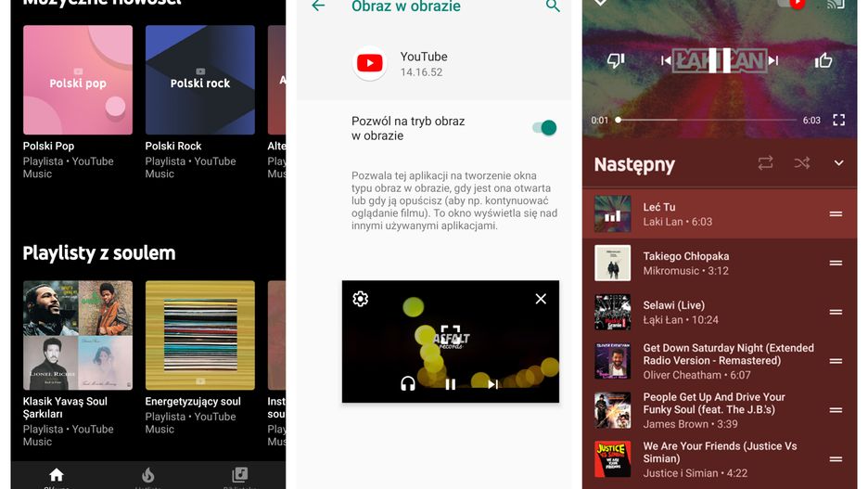Open the Cast icon in player
This screenshot has height=489, width=868.
[x=836, y=4]
